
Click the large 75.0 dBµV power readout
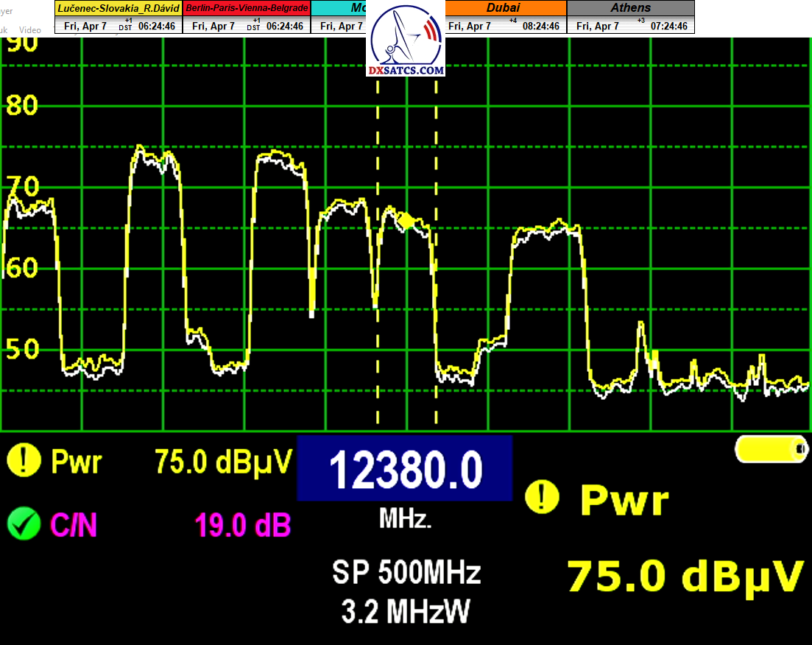(x=684, y=577)
